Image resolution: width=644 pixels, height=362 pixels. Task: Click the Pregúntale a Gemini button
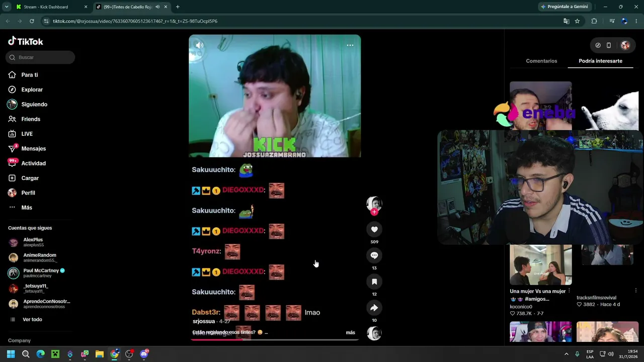[x=563, y=7]
